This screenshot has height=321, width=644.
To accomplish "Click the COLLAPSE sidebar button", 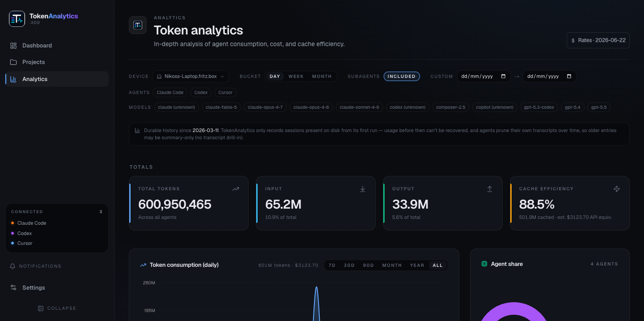I will tap(57, 308).
